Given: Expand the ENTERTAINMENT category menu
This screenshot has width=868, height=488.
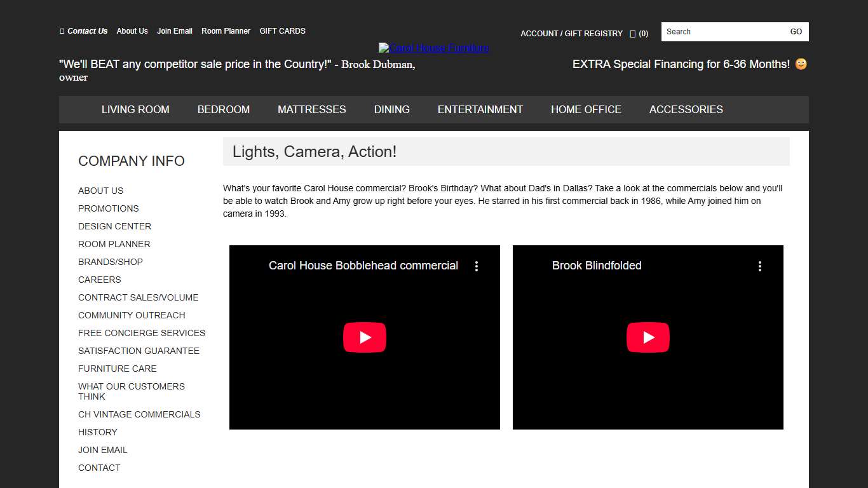Looking at the screenshot, I should pos(480,109).
